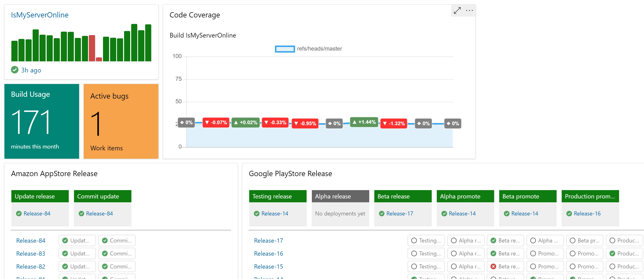Click the pending circle on Release-17 Testing stage
Image resolution: width=644 pixels, height=279 pixels.
[x=414, y=240]
